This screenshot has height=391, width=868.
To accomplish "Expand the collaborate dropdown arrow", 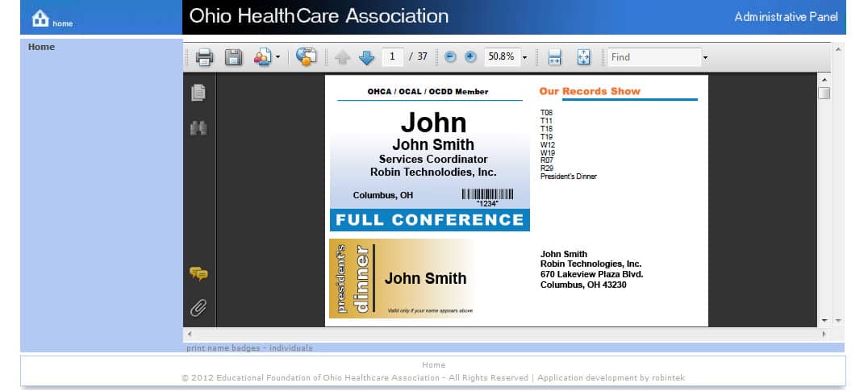I will click(278, 57).
